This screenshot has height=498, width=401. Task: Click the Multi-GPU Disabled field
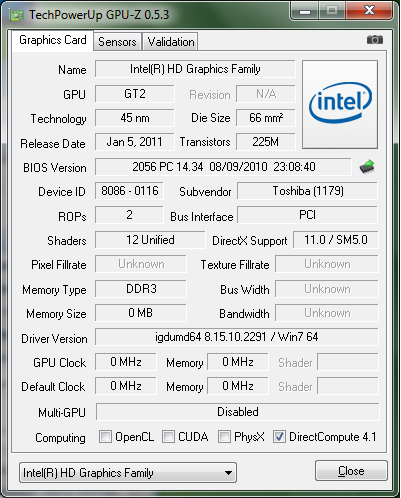click(238, 412)
